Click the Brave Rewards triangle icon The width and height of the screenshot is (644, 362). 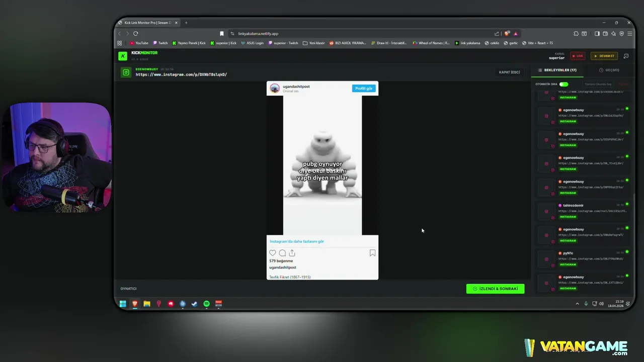[x=515, y=34]
